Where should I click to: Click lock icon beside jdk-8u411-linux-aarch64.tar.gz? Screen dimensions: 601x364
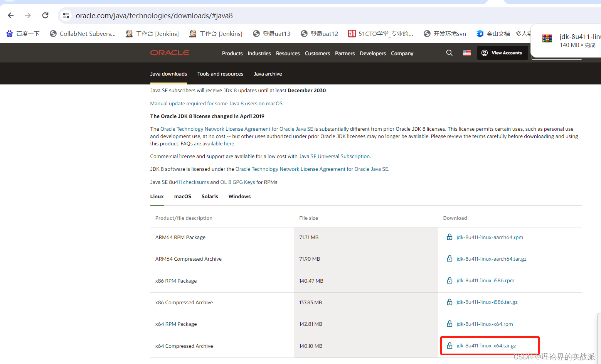point(449,258)
